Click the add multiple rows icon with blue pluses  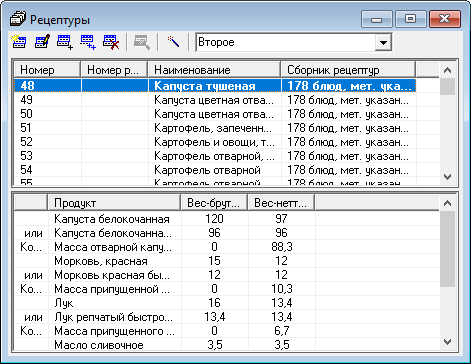(88, 42)
